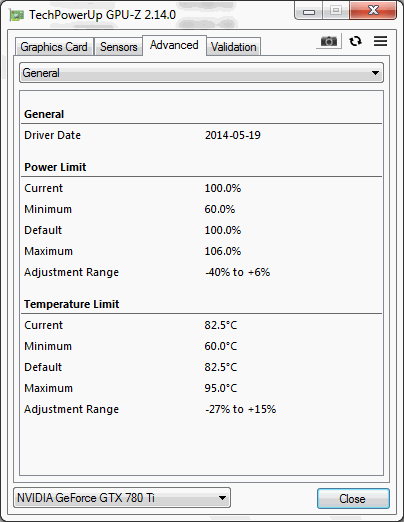This screenshot has width=404, height=522.
Task: Click the GPU-Z app icon in title bar
Action: [x=16, y=15]
